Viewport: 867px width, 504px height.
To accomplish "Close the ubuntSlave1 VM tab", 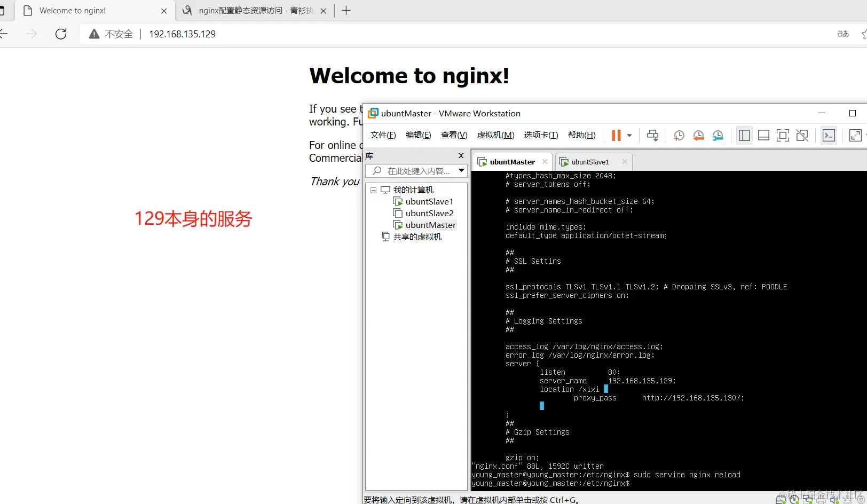I will coord(625,162).
